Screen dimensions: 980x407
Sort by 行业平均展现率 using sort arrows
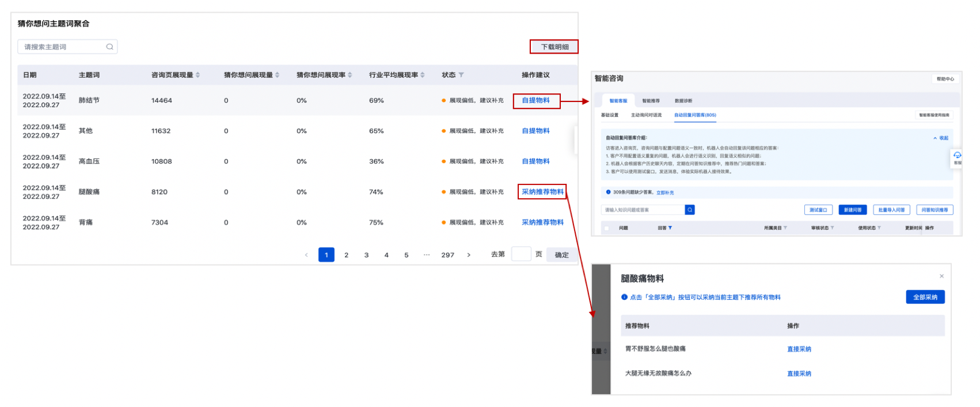click(x=423, y=75)
